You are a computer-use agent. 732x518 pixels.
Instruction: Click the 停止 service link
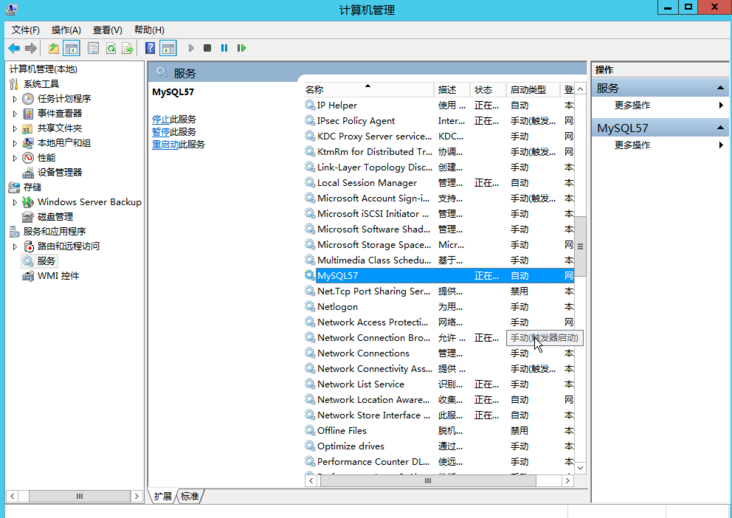161,119
